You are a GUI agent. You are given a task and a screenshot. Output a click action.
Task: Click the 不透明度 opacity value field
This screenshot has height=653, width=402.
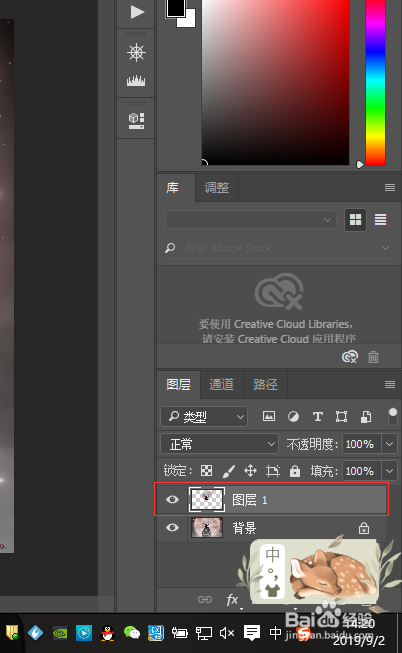coord(361,444)
